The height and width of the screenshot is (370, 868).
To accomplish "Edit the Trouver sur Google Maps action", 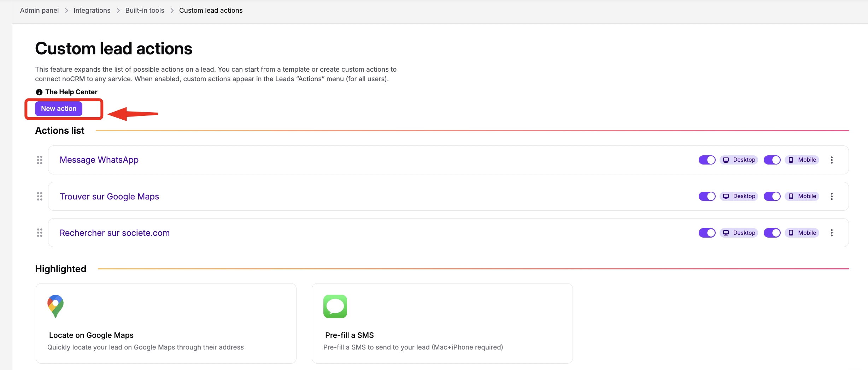I will 109,197.
